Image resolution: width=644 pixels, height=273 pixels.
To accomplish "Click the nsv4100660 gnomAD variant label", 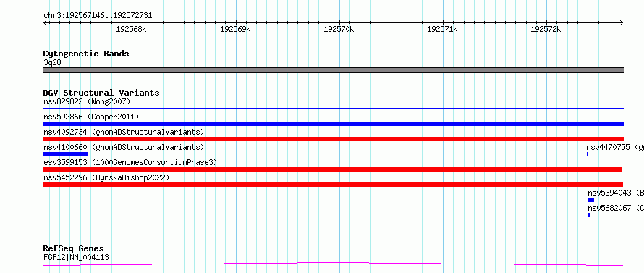I will coord(124,147).
